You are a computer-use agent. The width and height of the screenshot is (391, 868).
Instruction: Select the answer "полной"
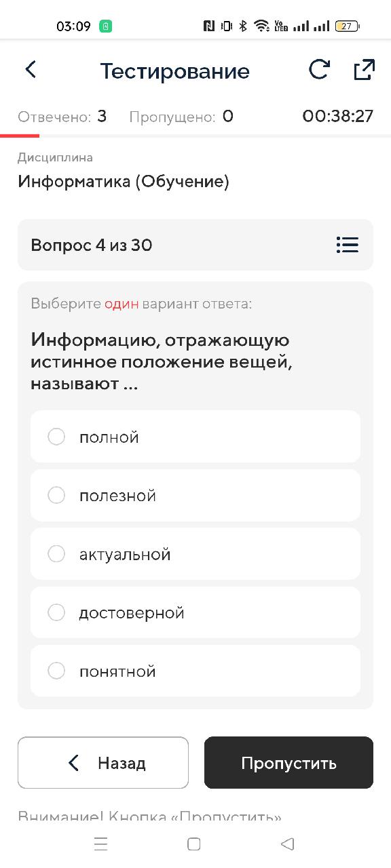click(195, 437)
